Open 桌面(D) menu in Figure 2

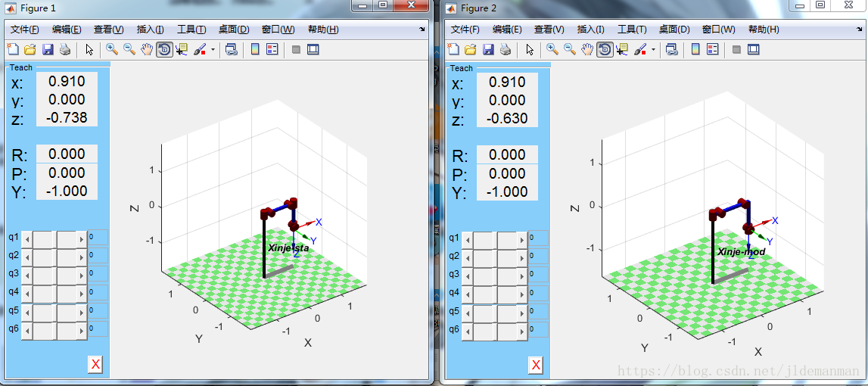(674, 30)
